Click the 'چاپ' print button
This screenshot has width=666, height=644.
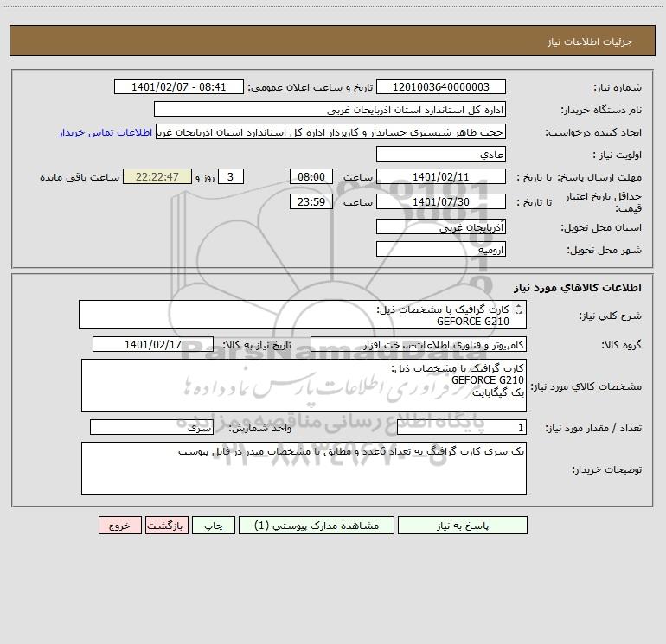point(214,526)
